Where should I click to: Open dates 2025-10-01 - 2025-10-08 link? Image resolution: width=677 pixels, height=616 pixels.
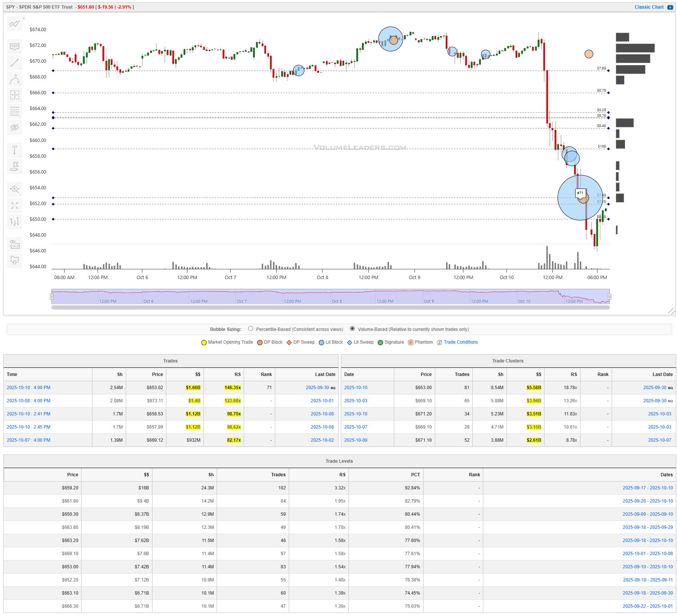coord(648,554)
